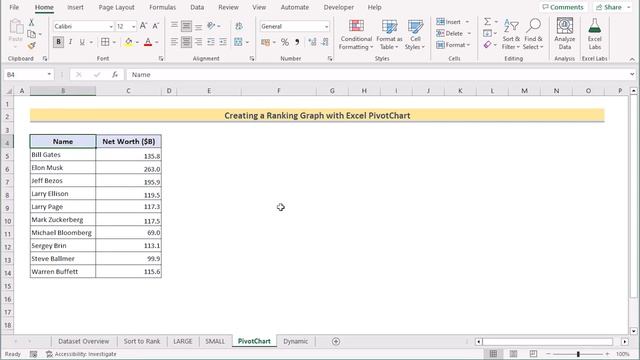Click the Increase Decimal icon
The image size is (640, 360).
312,42
